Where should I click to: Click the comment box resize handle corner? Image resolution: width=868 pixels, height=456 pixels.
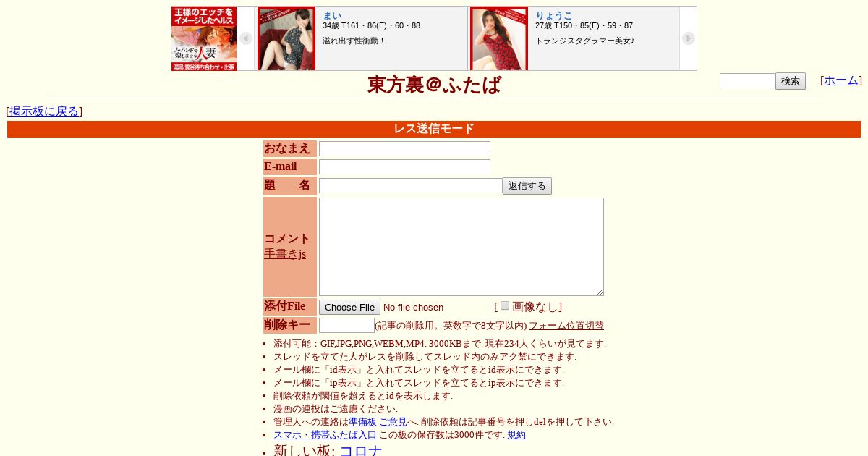point(600,292)
